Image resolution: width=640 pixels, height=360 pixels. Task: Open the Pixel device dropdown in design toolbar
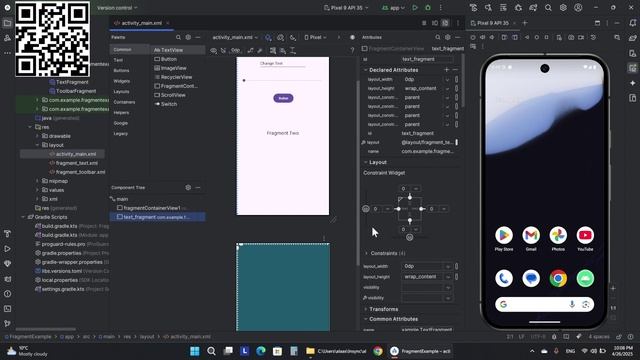(x=316, y=38)
